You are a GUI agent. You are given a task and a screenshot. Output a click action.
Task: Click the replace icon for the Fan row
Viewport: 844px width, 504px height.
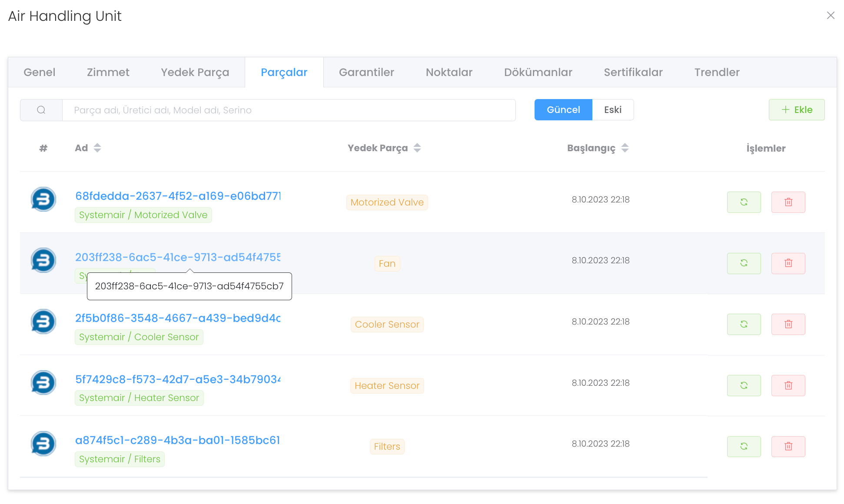(x=744, y=263)
